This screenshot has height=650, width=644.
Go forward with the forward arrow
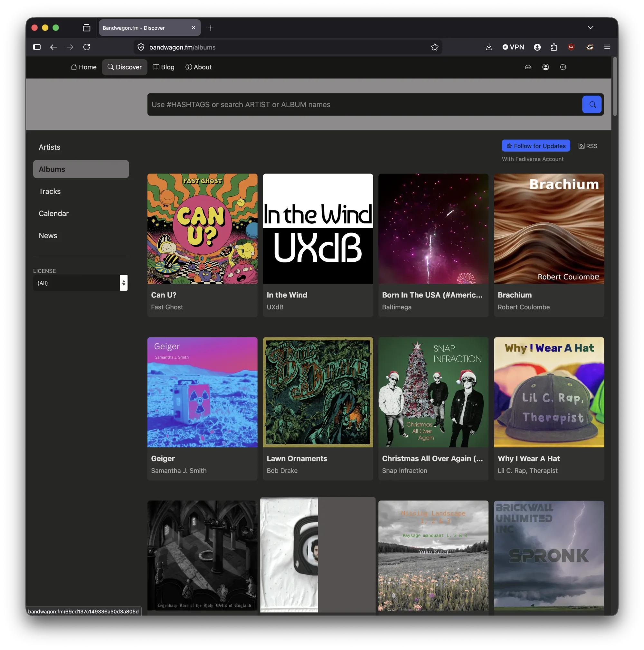(70, 47)
